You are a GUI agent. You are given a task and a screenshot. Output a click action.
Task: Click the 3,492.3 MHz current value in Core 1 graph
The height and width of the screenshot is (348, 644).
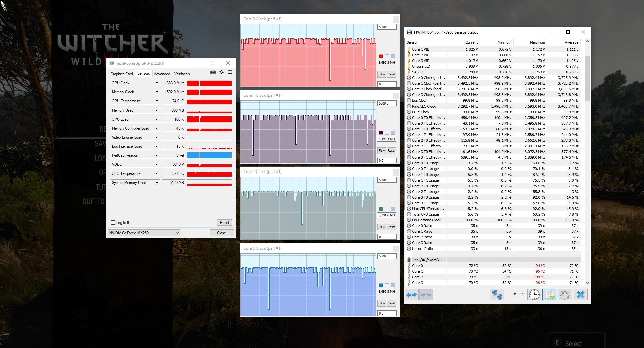click(387, 139)
